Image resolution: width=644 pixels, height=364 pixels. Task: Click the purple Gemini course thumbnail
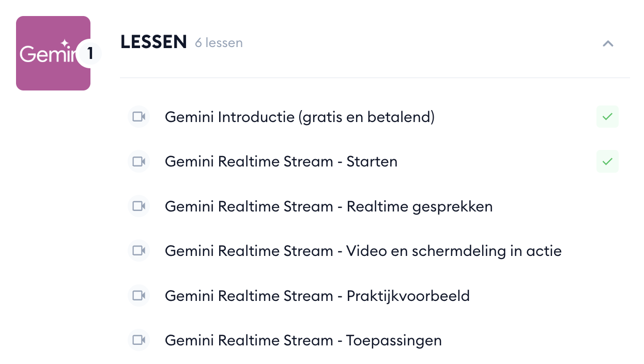click(53, 53)
